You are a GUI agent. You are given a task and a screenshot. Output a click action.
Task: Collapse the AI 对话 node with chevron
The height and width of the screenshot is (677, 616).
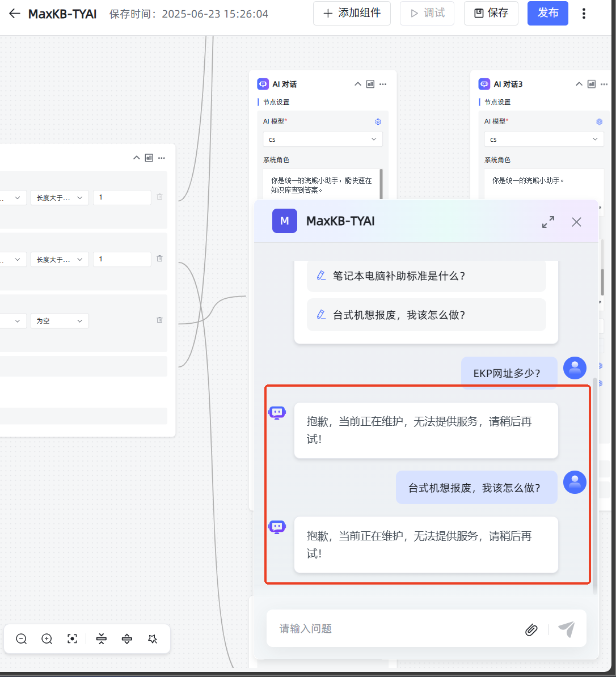pos(358,84)
